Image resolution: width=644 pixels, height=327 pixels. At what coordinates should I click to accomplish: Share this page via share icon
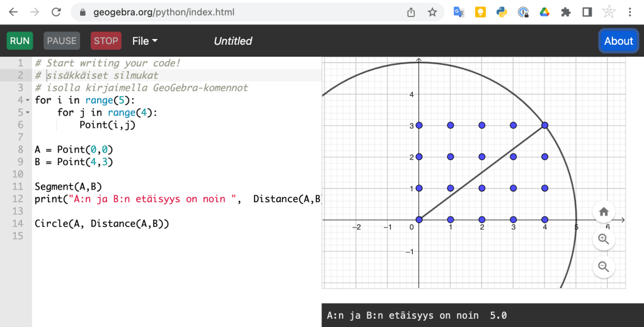pos(411,12)
